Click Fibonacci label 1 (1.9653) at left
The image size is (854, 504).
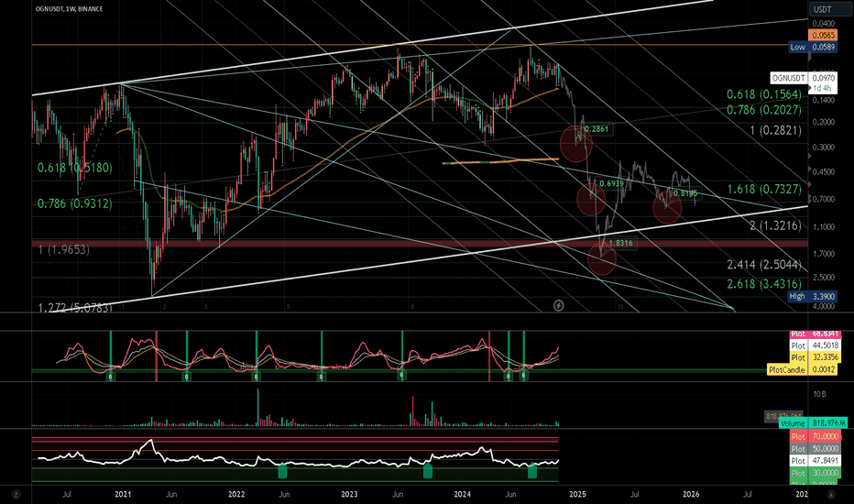[64, 249]
